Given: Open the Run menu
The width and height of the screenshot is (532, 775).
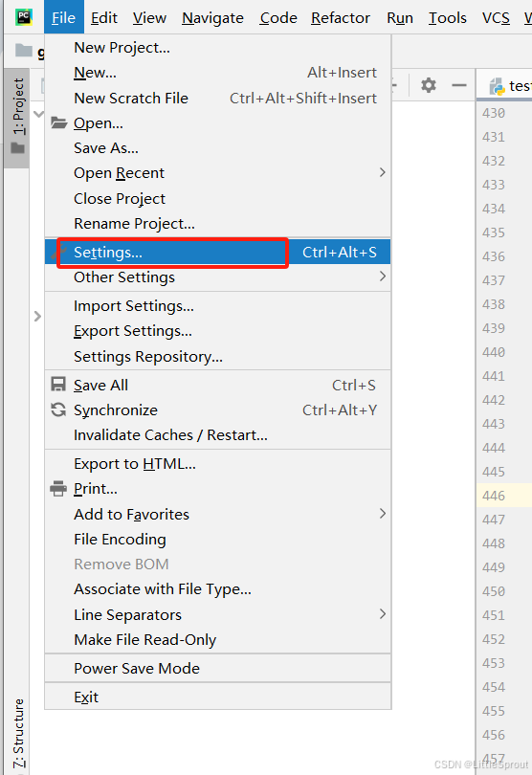Looking at the screenshot, I should (x=400, y=18).
